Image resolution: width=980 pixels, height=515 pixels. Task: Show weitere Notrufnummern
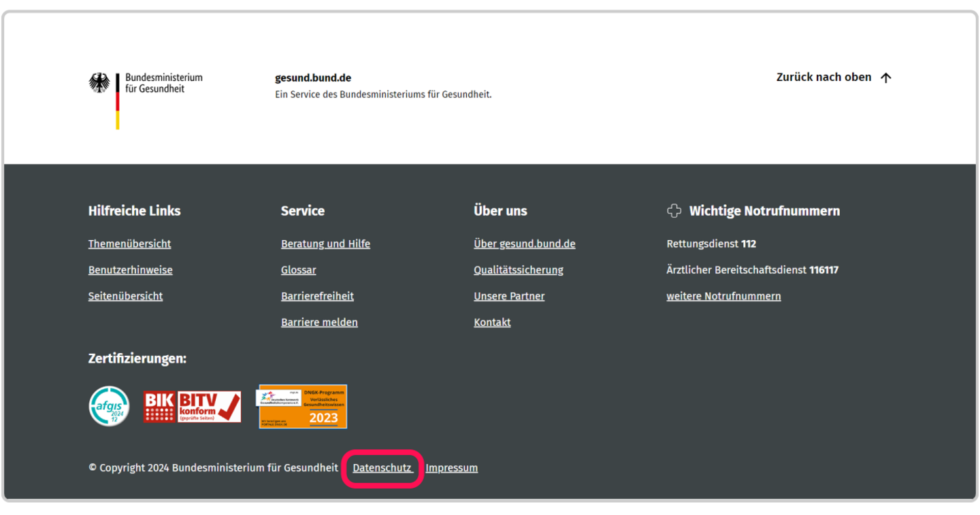coord(723,296)
